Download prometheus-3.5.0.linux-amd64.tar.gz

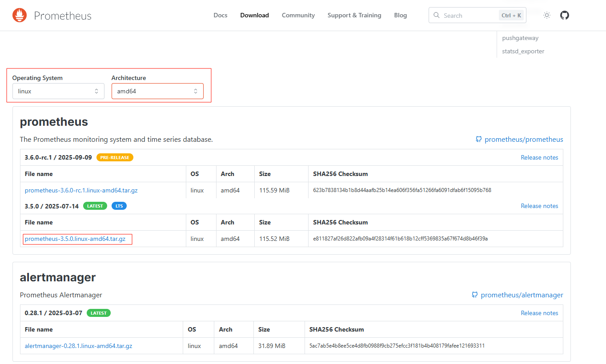75,239
